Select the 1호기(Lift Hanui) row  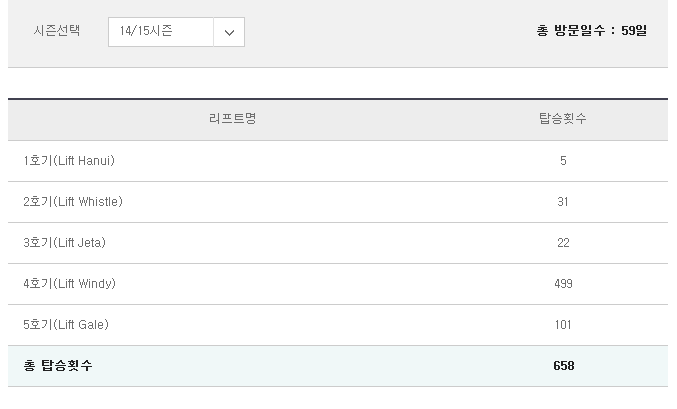click(x=338, y=161)
